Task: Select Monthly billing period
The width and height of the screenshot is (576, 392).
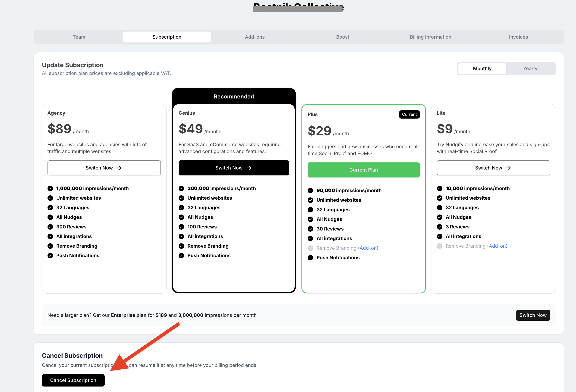Action: [x=482, y=69]
